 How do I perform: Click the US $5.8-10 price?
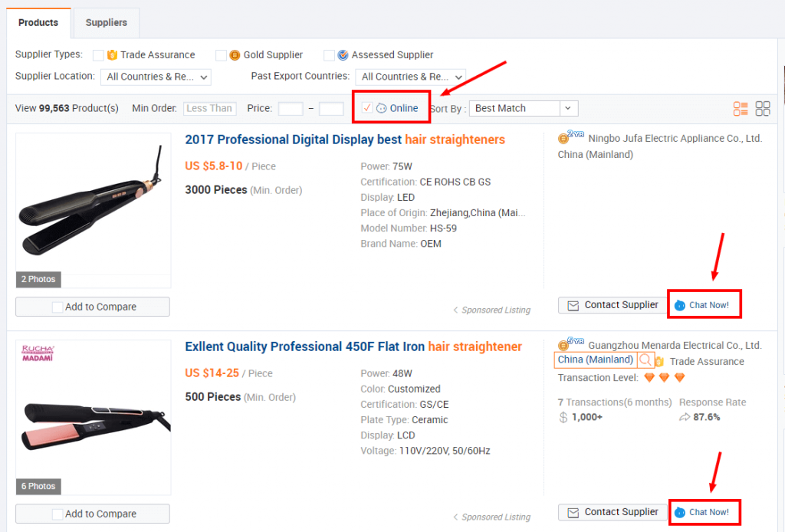(214, 166)
